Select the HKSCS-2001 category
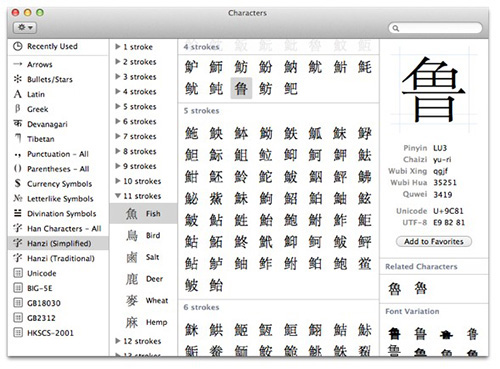This screenshot has width=500, height=369. [58, 333]
